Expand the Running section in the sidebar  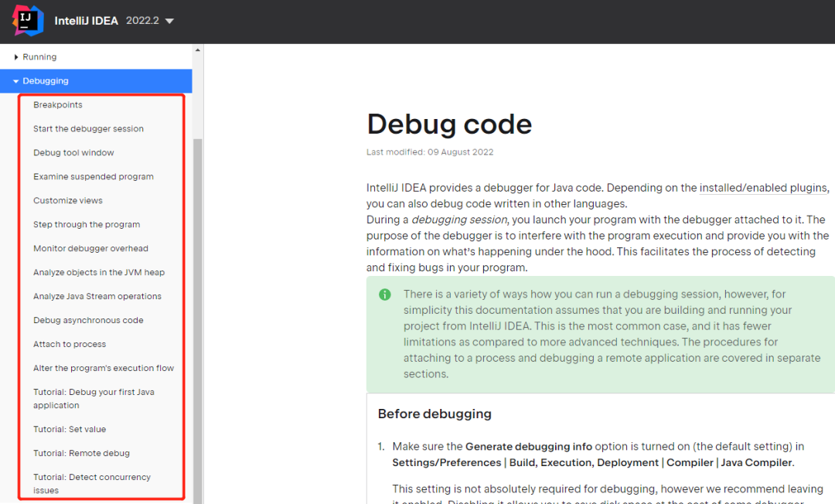(x=40, y=56)
